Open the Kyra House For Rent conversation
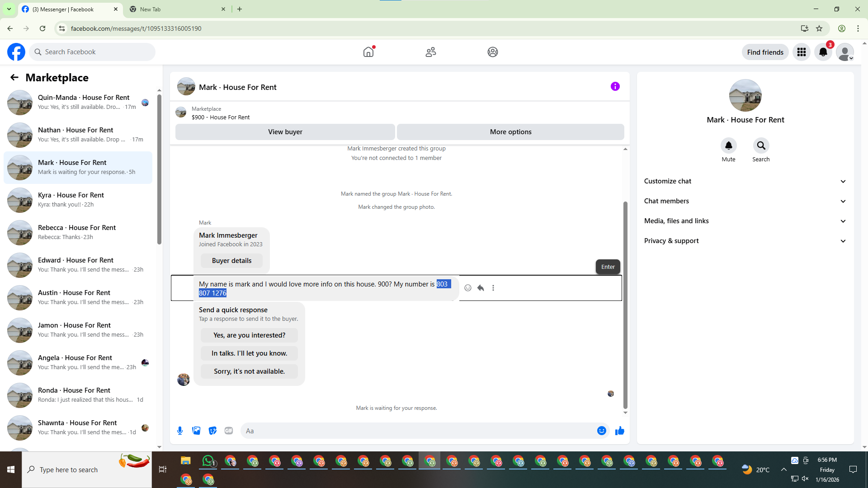Image resolution: width=868 pixels, height=488 pixels. [x=78, y=200]
